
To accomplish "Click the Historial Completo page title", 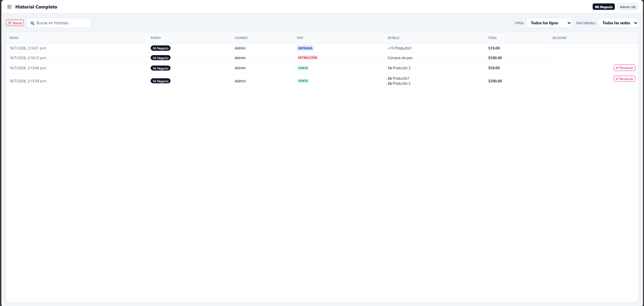I will click(x=36, y=7).
